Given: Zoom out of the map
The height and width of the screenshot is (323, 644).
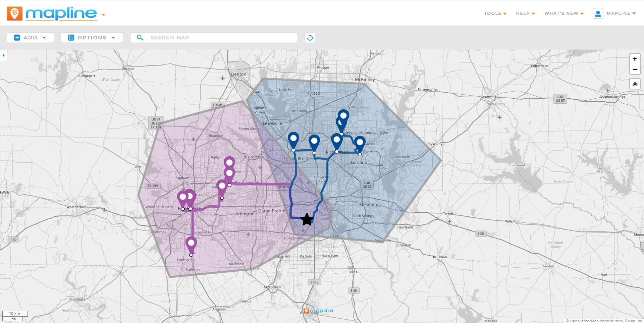Looking at the screenshot, I should [635, 69].
